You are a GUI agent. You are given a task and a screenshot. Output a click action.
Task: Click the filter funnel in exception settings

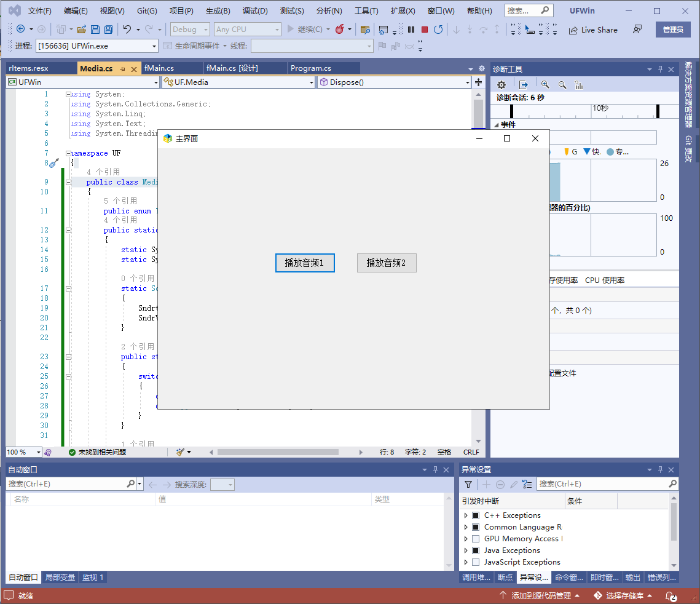(468, 484)
